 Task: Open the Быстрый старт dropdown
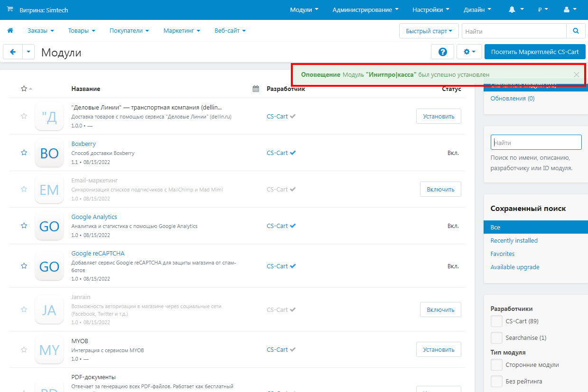[429, 31]
